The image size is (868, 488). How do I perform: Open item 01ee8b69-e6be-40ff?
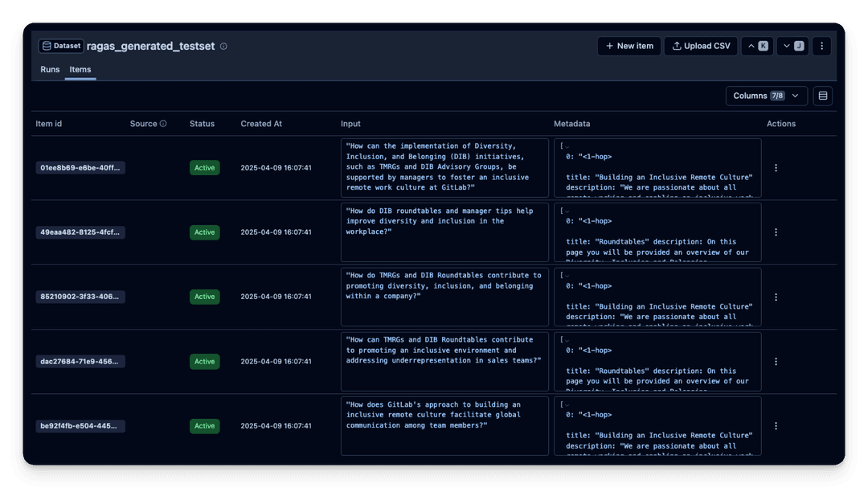click(x=80, y=168)
